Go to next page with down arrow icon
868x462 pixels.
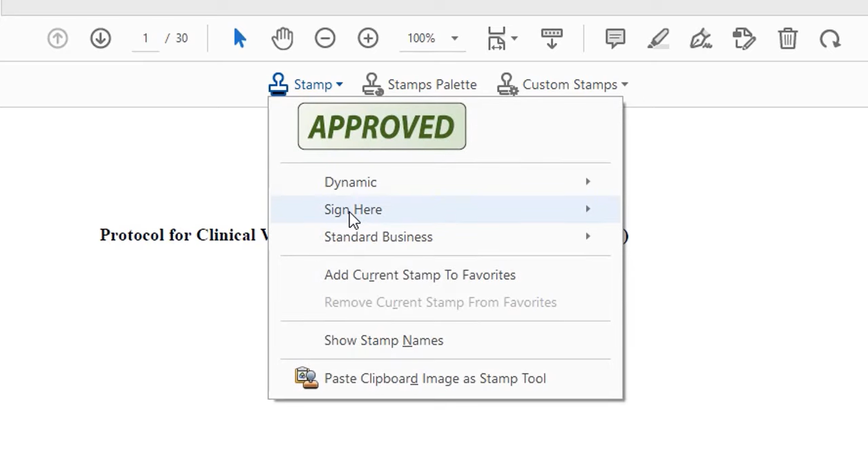(x=100, y=38)
